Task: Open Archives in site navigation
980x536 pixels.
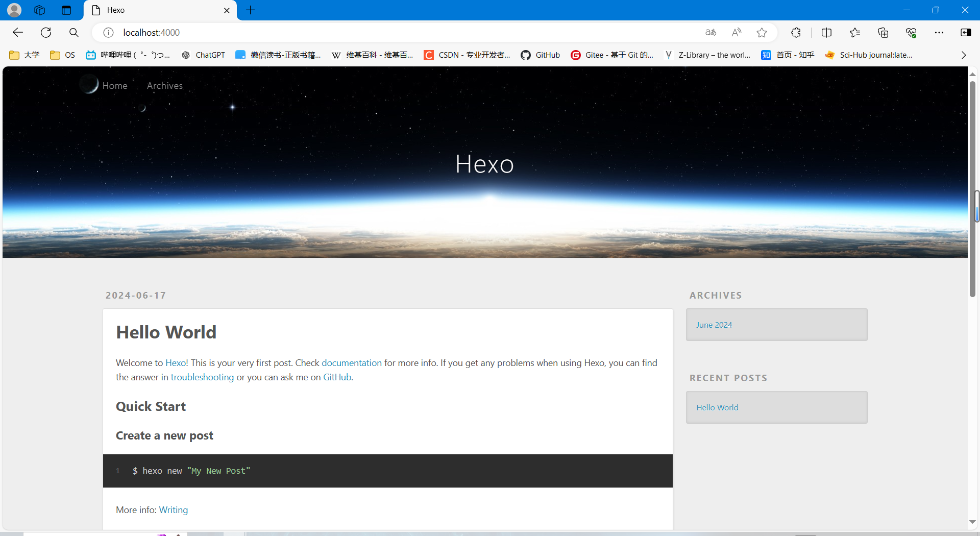Action: pyautogui.click(x=165, y=86)
